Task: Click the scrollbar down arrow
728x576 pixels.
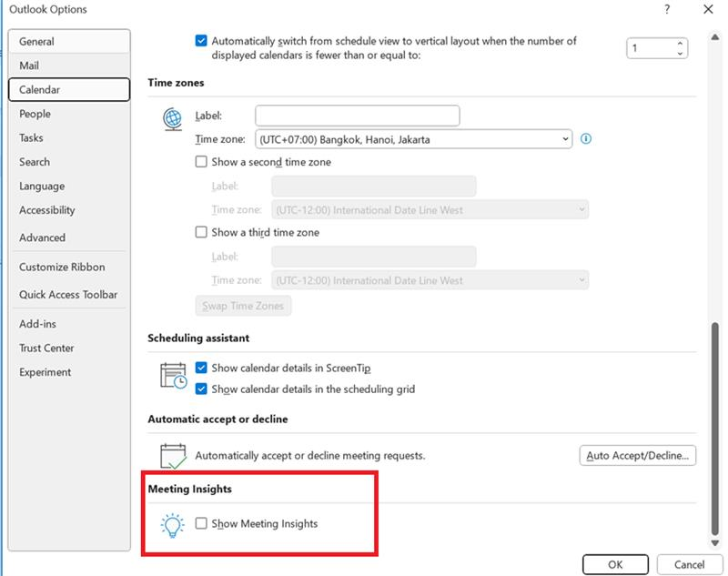Action: click(715, 542)
